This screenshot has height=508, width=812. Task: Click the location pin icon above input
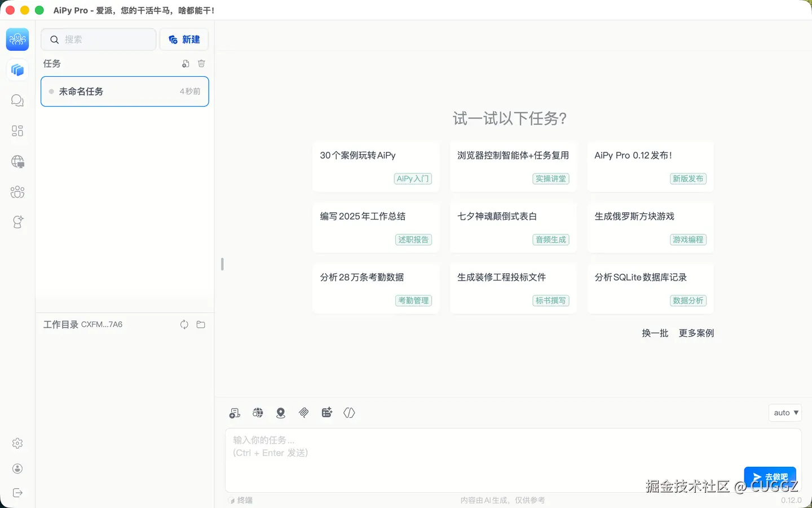click(281, 413)
